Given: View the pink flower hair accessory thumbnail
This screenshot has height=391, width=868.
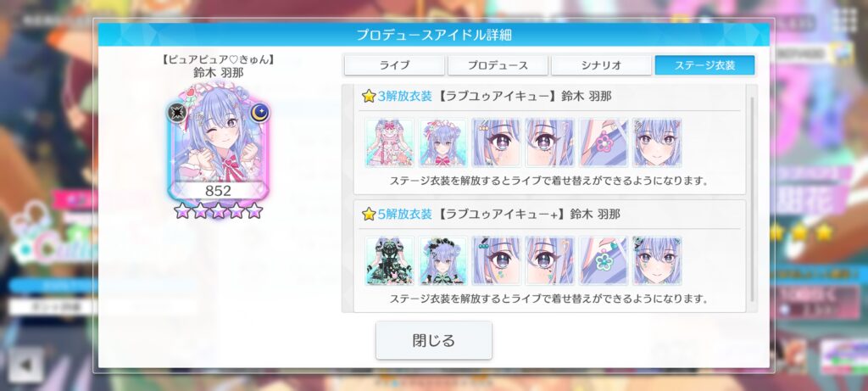Looking at the screenshot, I should click(x=604, y=142).
